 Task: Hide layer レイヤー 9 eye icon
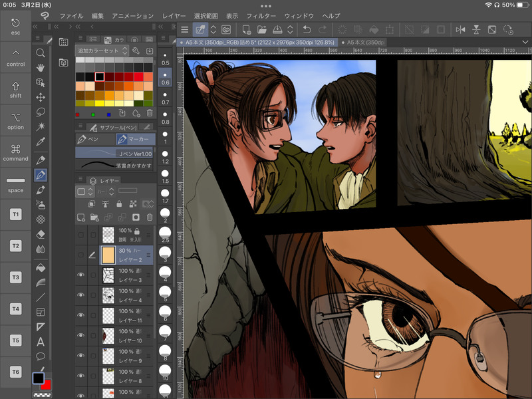[80, 355]
